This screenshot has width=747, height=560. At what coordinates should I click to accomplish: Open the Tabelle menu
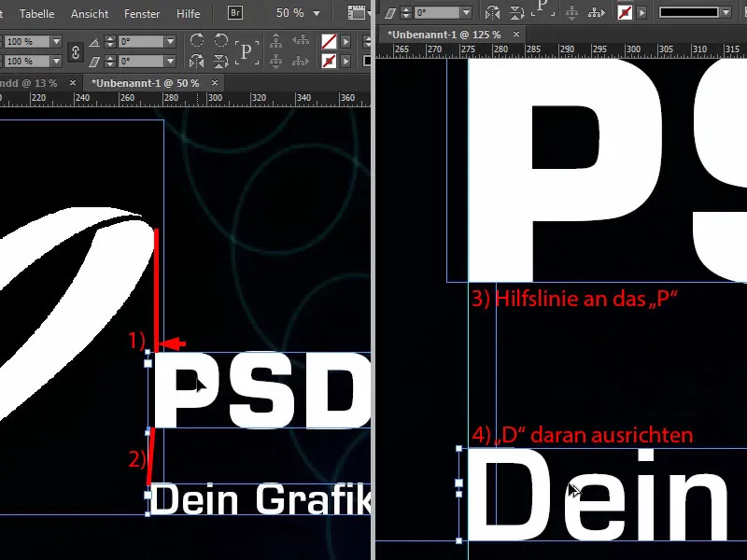pos(36,14)
